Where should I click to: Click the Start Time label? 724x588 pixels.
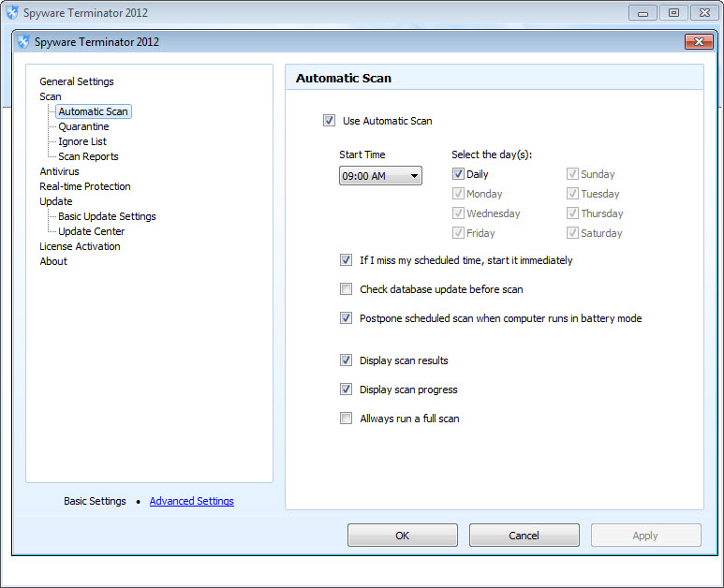(x=362, y=154)
